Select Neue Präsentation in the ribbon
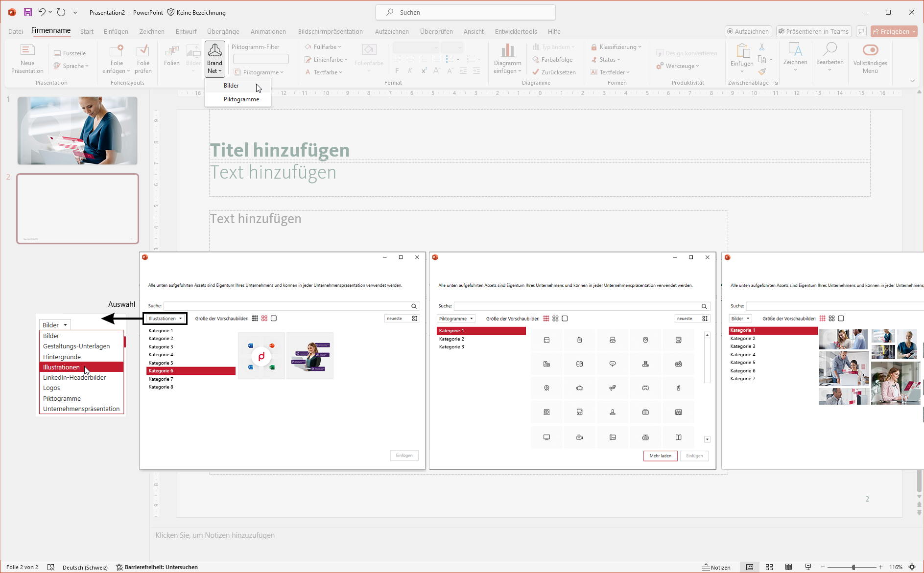This screenshot has width=924, height=573. click(27, 58)
